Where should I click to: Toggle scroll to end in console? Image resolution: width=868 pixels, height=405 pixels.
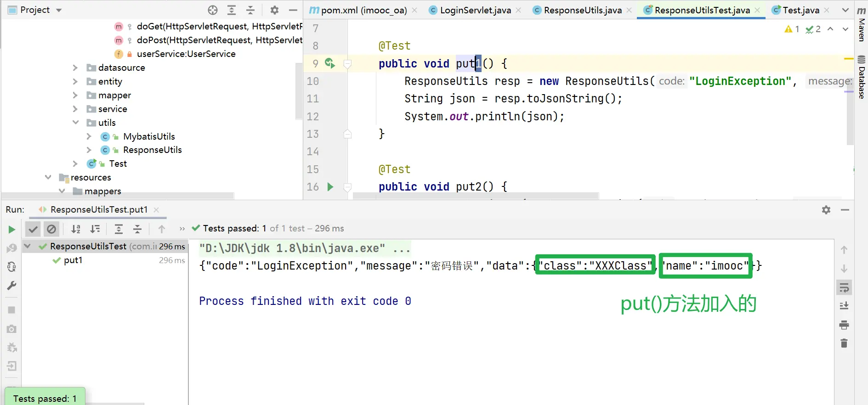[844, 306]
